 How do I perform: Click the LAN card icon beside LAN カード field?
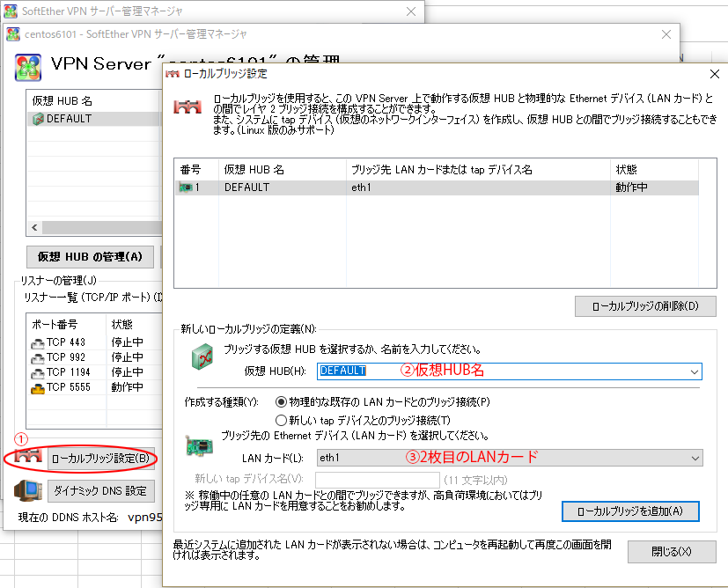[x=199, y=446]
